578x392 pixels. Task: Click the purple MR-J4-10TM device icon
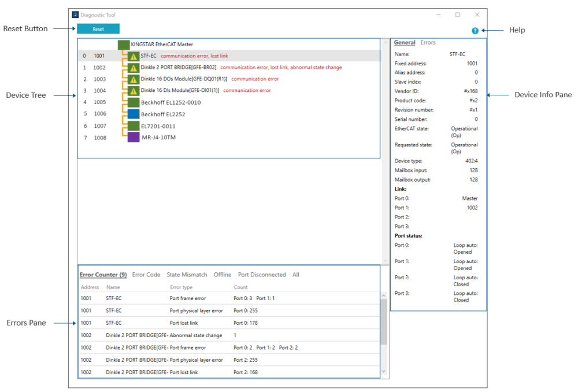[x=134, y=138]
